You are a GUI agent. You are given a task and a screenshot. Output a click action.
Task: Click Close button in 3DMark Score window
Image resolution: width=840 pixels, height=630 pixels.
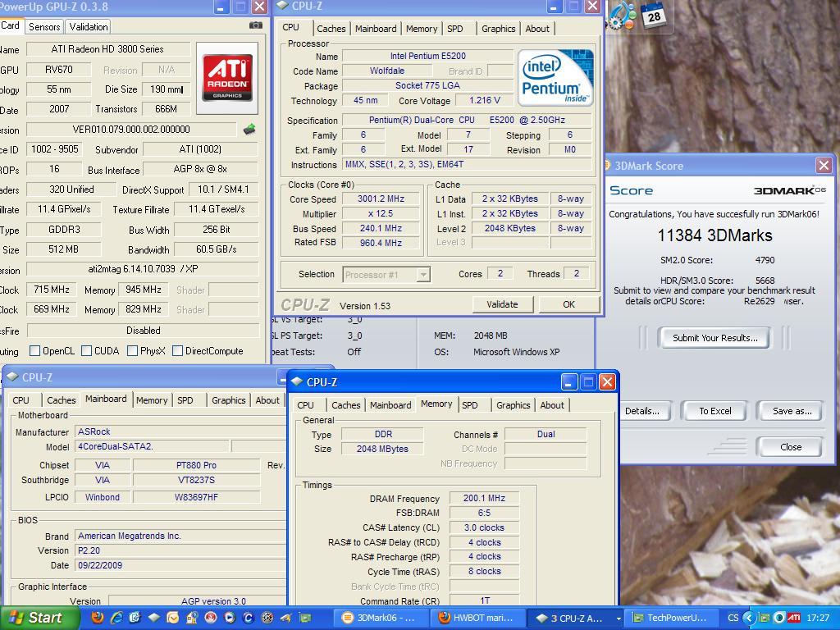point(791,447)
